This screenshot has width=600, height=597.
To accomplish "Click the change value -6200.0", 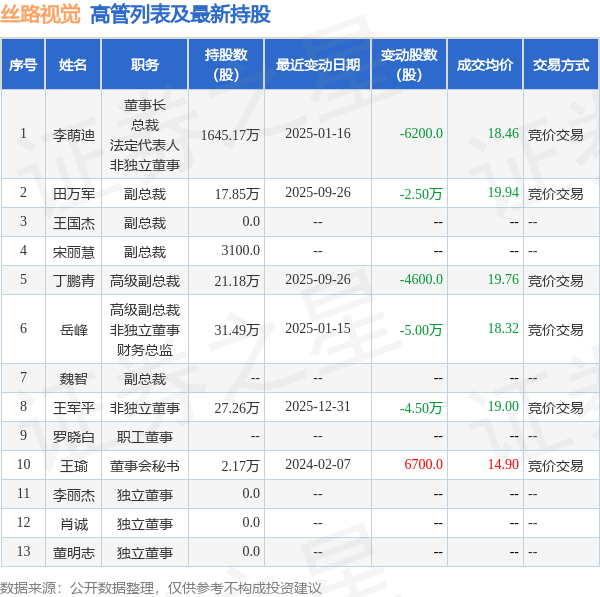I will point(421,133).
